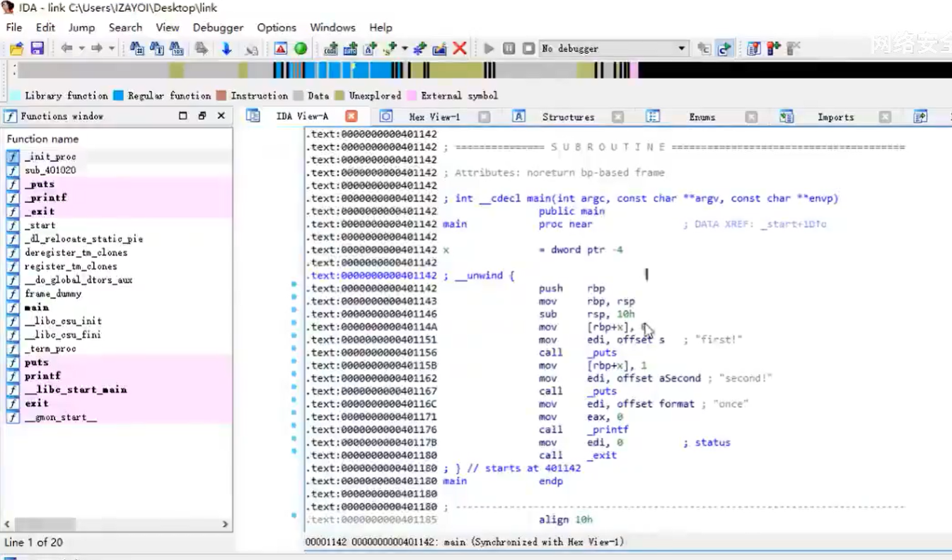Switch to the Imports tab
This screenshot has height=560, width=952.
[835, 117]
